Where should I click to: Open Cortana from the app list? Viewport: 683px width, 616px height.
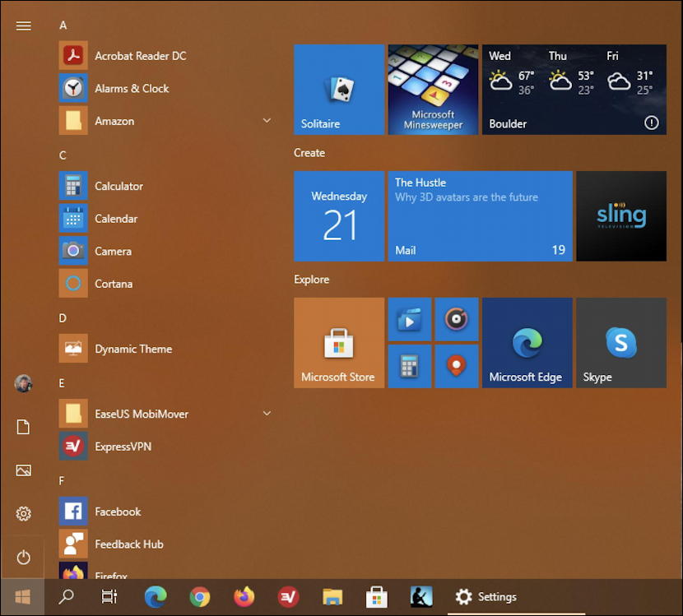113,283
